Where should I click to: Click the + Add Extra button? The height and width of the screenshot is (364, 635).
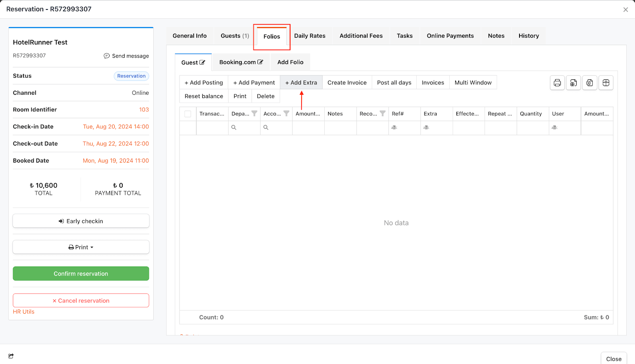pos(301,82)
